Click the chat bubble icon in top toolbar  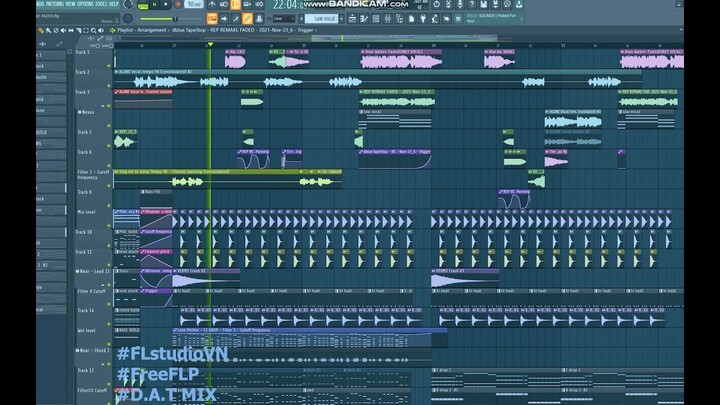coord(507,4)
